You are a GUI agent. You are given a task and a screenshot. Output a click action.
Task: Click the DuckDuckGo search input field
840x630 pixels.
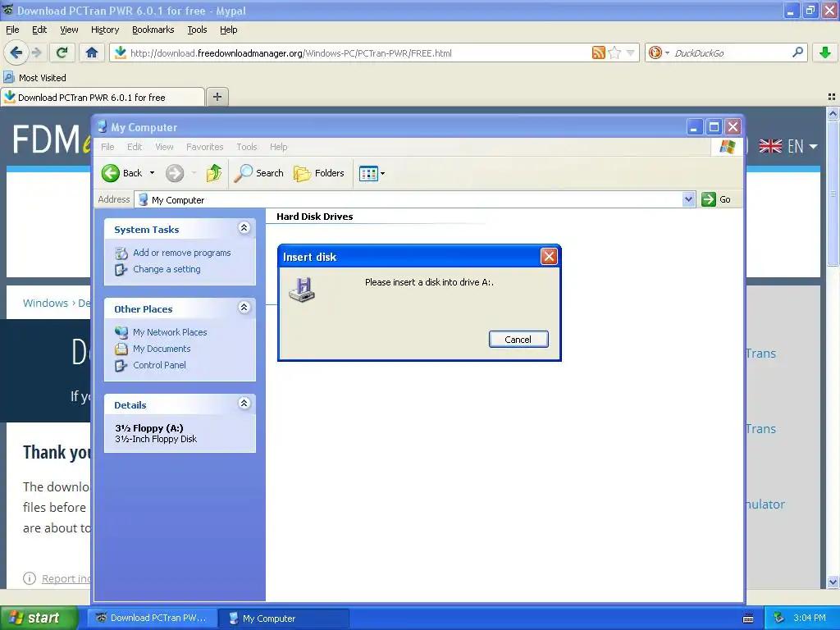[730, 52]
